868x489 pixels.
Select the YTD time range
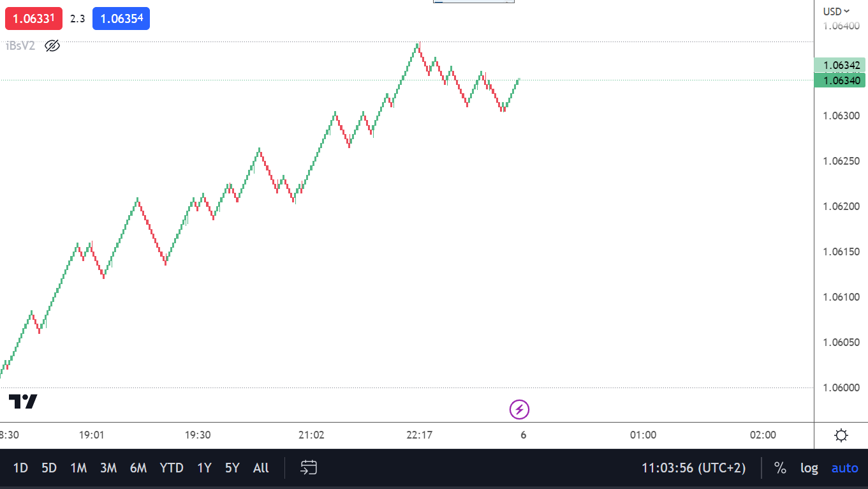(171, 468)
